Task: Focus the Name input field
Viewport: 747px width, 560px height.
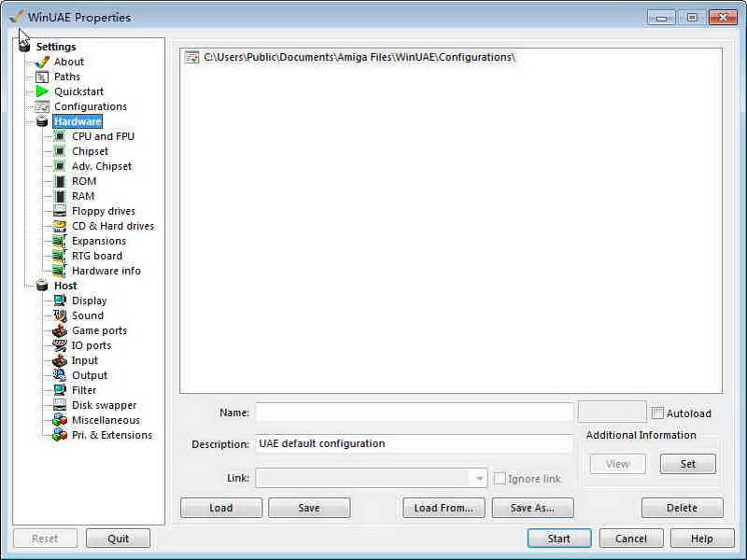Action: pos(415,413)
